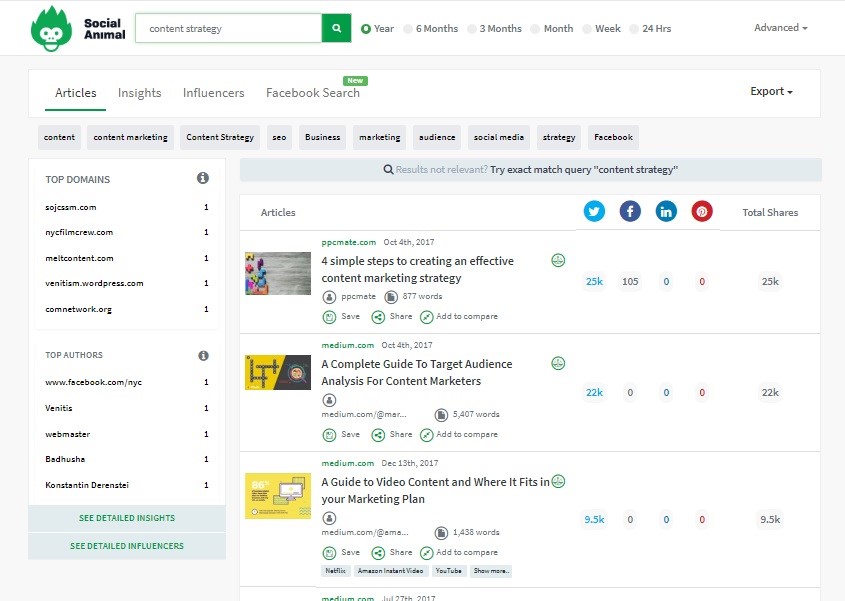Click the 'audience' keyword tag
Image resolution: width=845 pixels, height=601 pixels.
(437, 137)
